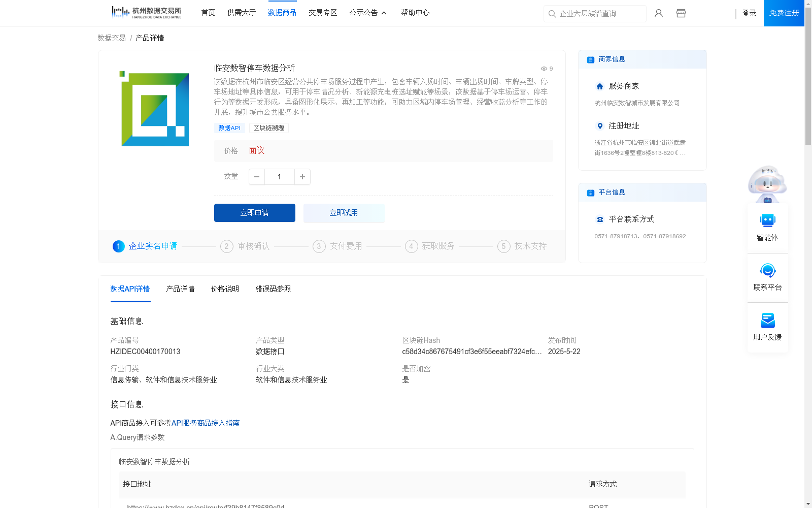Click the 区块链溯源 tag
This screenshot has height=508, width=812.
click(x=269, y=128)
